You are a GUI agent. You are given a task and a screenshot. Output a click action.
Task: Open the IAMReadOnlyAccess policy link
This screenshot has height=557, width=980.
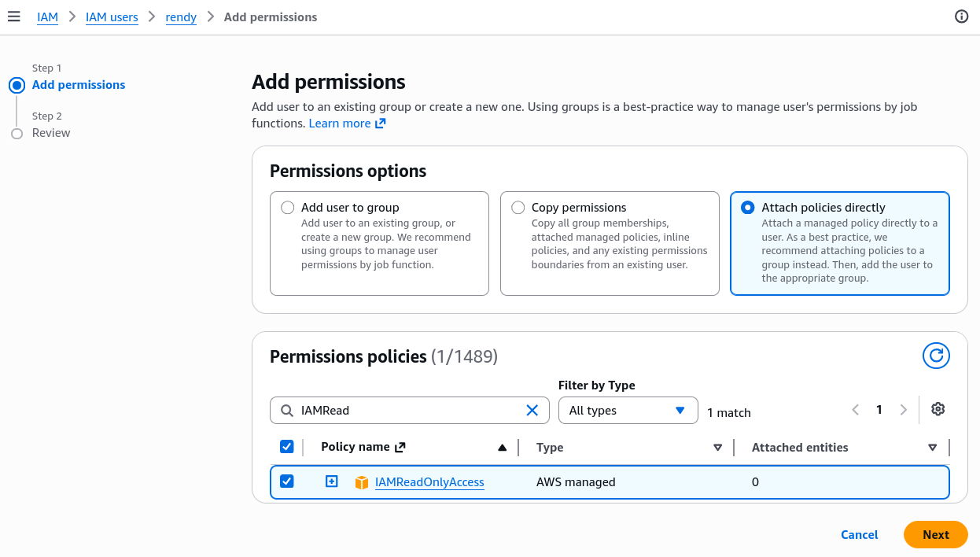coord(429,482)
